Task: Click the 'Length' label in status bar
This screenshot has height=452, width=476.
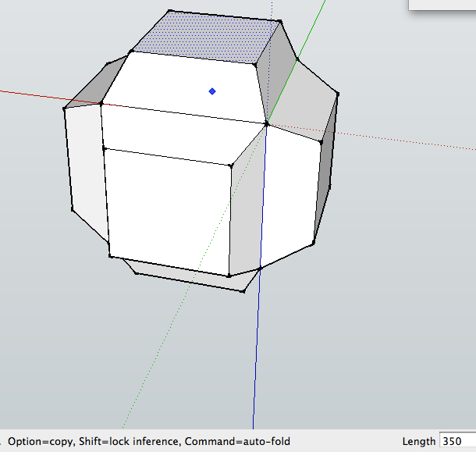Action: coord(418,441)
